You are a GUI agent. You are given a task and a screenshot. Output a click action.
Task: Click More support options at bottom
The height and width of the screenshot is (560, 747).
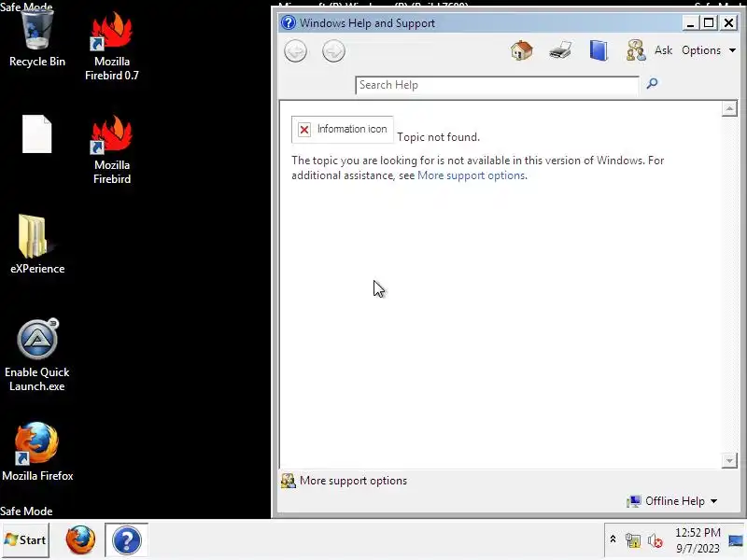coord(353,481)
